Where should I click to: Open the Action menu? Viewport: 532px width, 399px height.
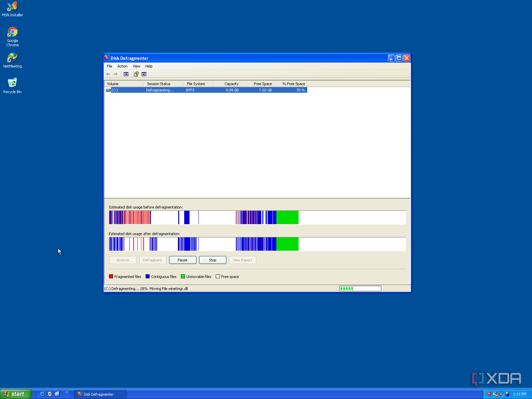(x=122, y=66)
